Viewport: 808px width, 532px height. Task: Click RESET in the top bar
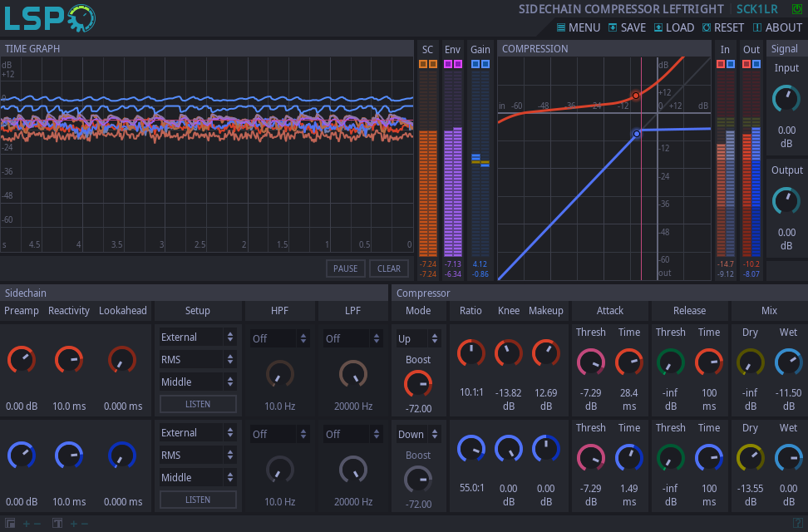pyautogui.click(x=723, y=27)
